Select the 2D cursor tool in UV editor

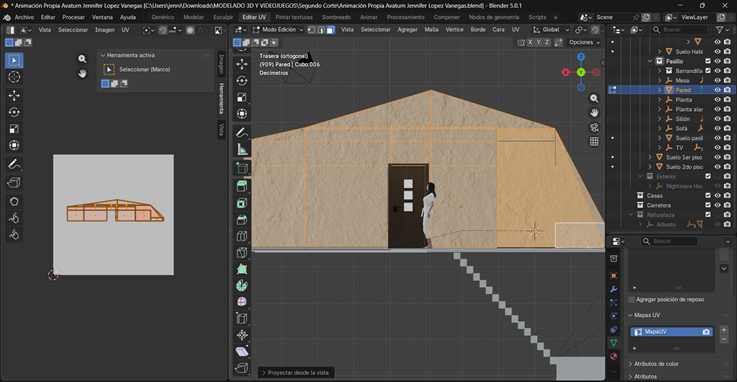[x=14, y=77]
